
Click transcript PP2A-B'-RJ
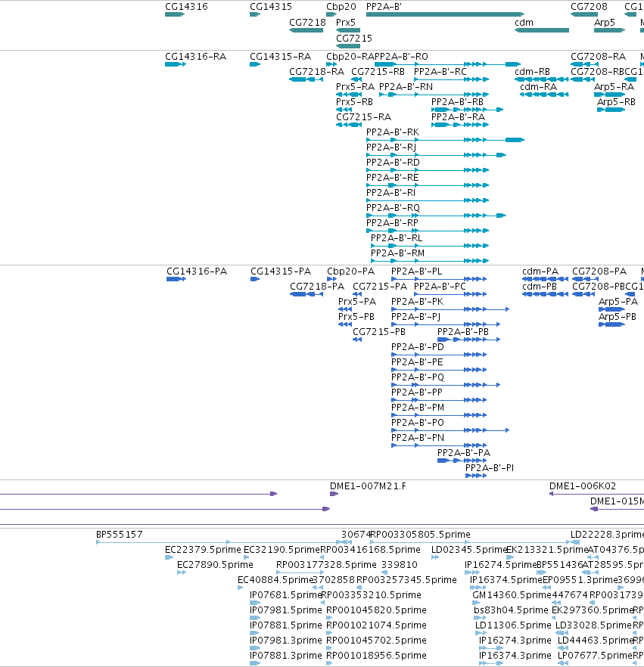pos(391,147)
